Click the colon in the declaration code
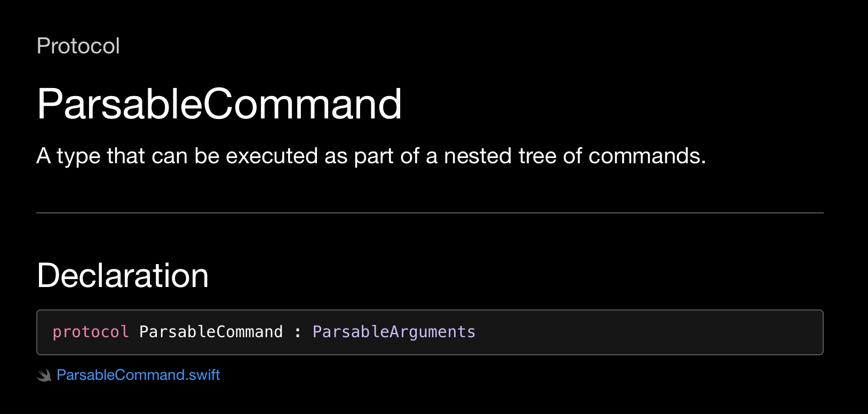 tap(298, 332)
